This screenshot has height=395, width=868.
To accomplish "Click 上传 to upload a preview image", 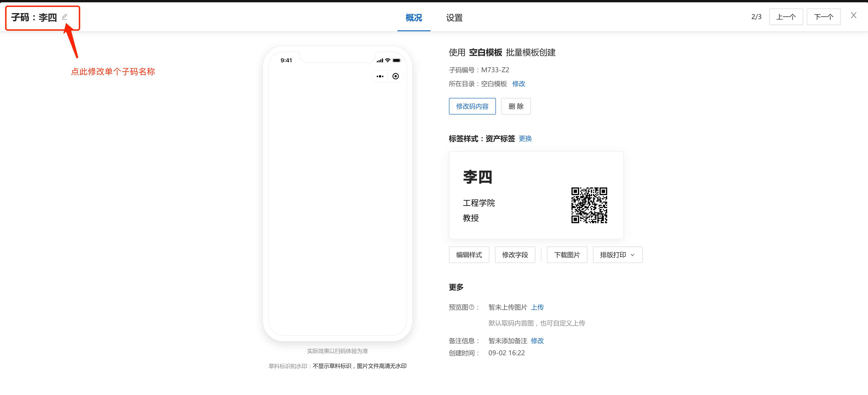I will (x=538, y=307).
